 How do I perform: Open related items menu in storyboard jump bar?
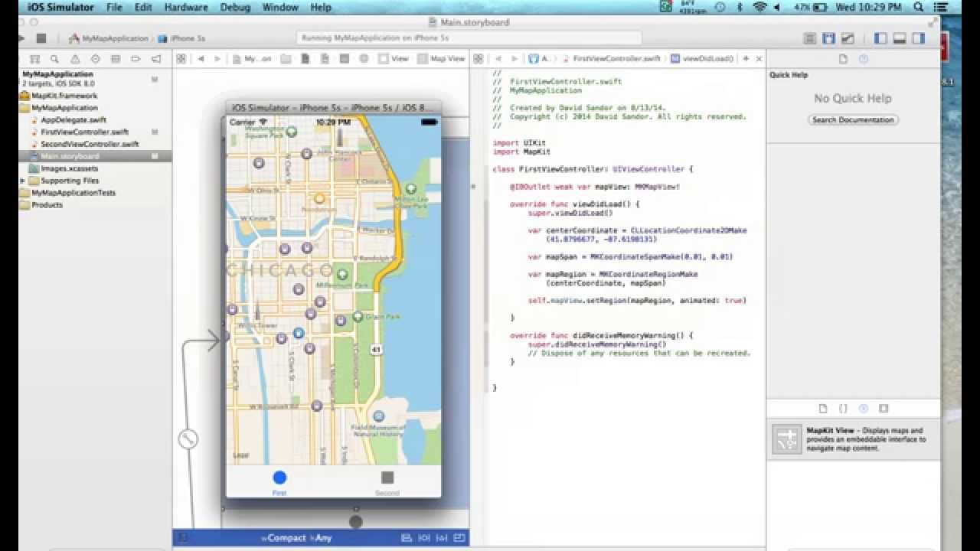(x=181, y=59)
